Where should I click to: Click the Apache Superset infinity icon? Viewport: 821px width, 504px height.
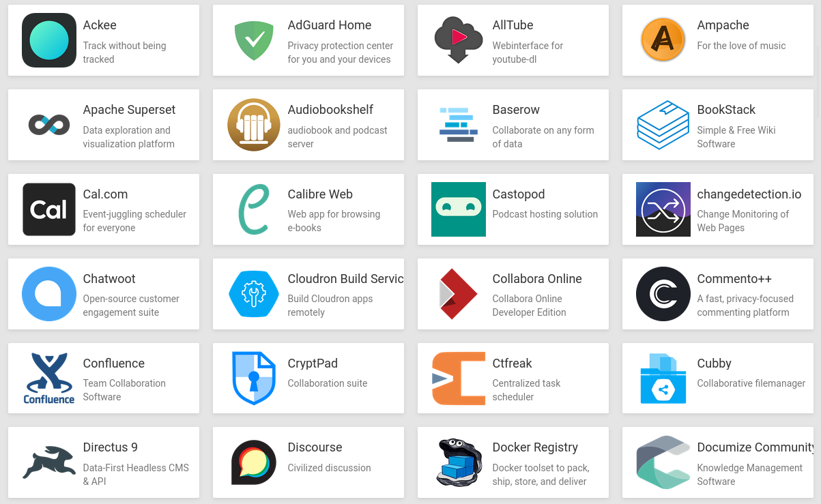(x=49, y=125)
